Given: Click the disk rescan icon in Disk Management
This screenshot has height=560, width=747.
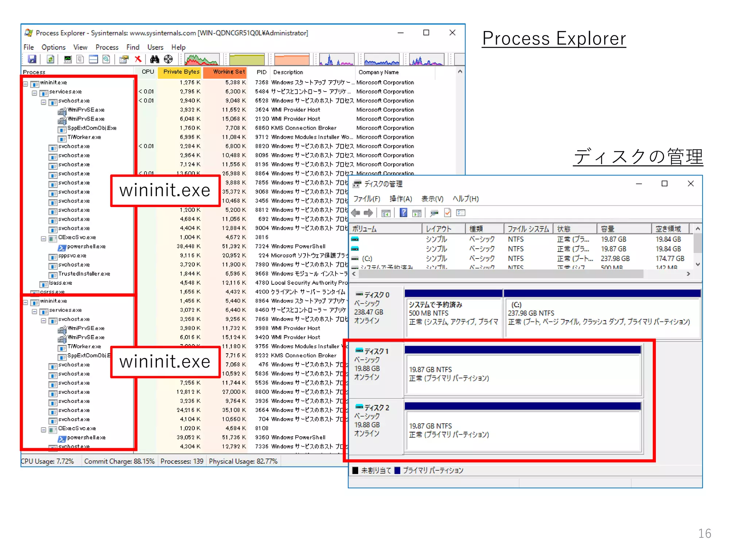Looking at the screenshot, I should click(434, 213).
